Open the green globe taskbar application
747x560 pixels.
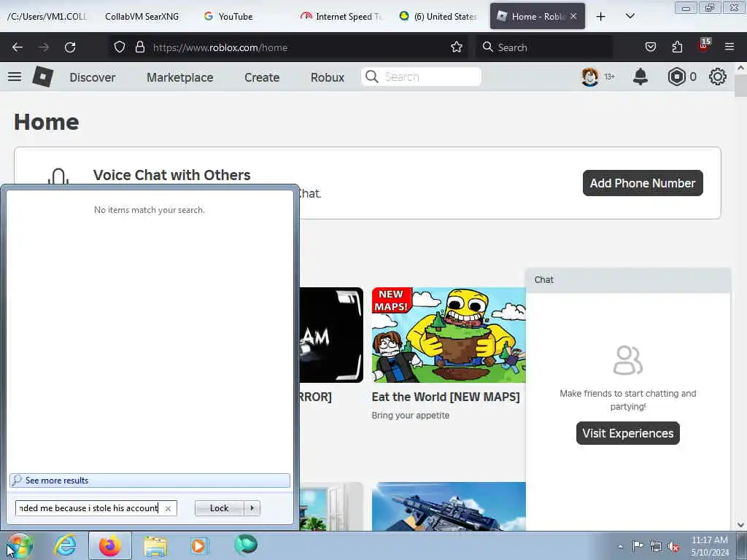pyautogui.click(x=246, y=545)
